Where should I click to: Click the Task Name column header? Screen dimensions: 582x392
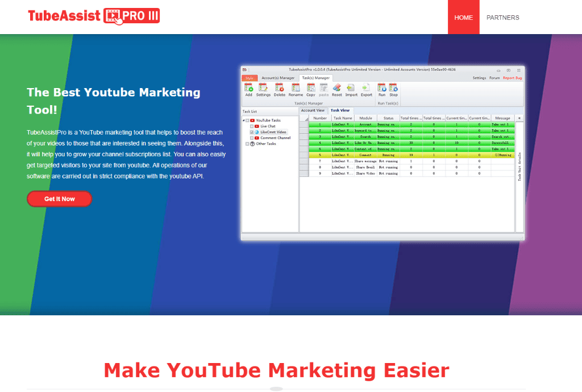point(343,118)
